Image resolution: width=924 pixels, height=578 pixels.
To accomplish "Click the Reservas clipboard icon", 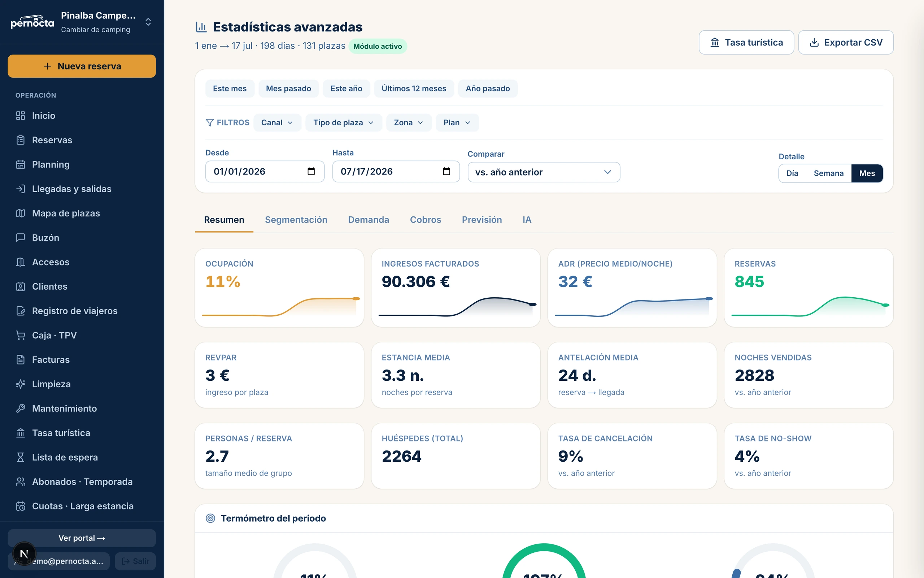I will [x=21, y=140].
